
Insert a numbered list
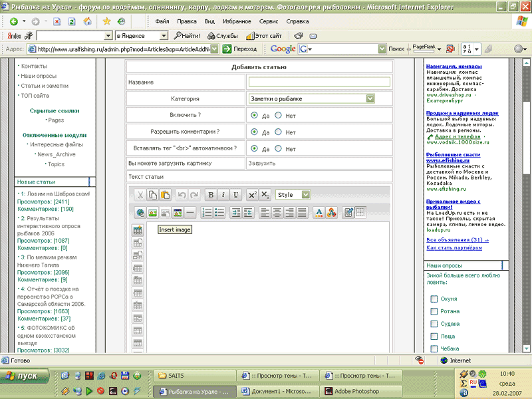coord(207,213)
